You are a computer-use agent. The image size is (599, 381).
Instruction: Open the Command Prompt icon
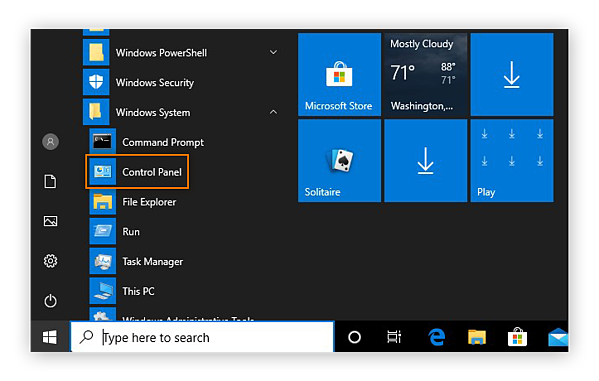coord(102,142)
